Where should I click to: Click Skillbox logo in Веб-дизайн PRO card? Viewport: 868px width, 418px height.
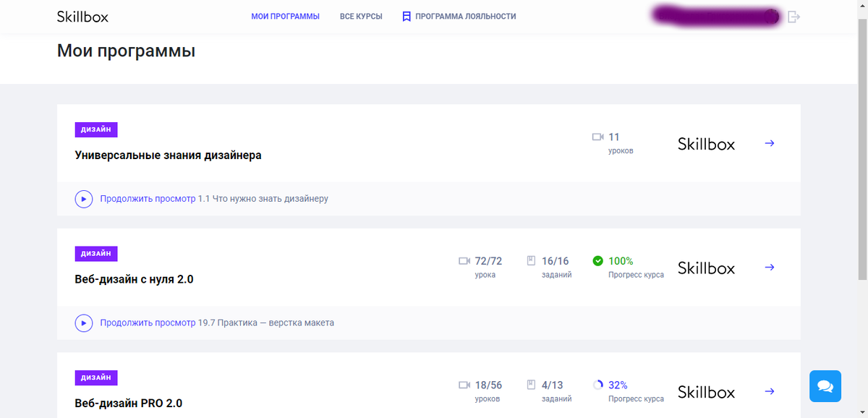(x=706, y=393)
